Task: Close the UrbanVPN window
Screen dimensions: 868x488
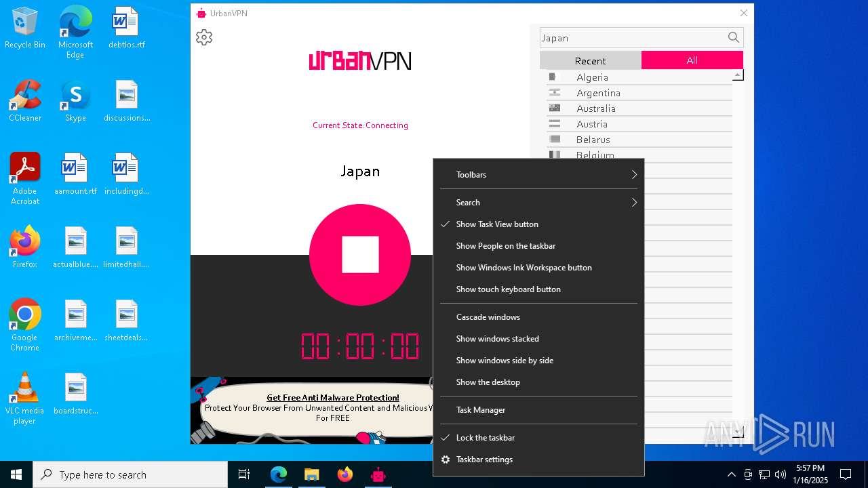Action: pos(743,13)
